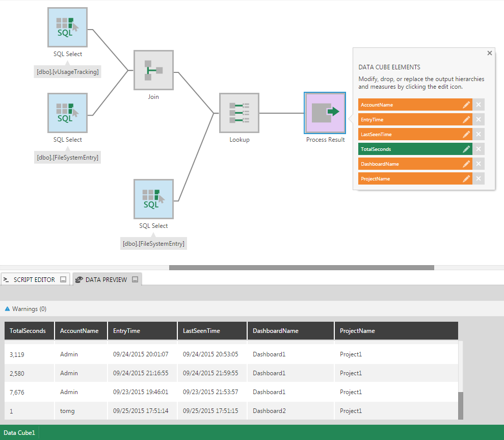Remove the EntryTime element with X
Screen dimensions: 504x440
(x=479, y=120)
